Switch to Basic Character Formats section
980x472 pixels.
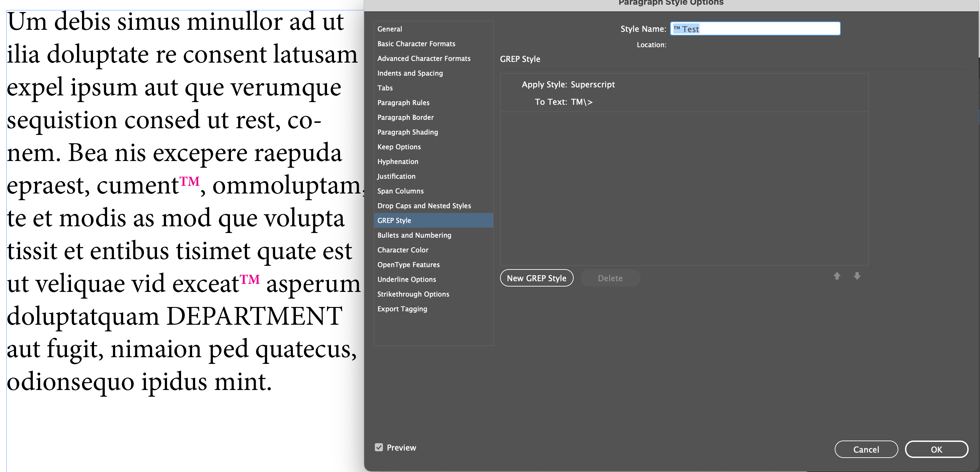click(416, 44)
